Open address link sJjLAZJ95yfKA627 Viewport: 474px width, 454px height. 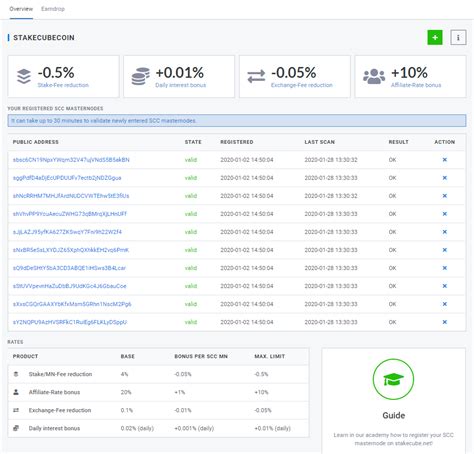pos(67,232)
